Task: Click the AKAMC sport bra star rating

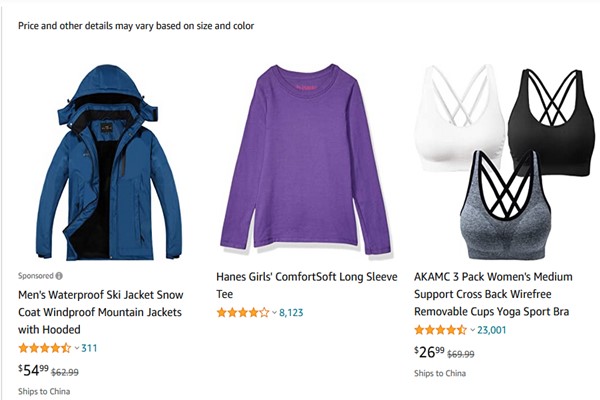Action: click(x=440, y=330)
